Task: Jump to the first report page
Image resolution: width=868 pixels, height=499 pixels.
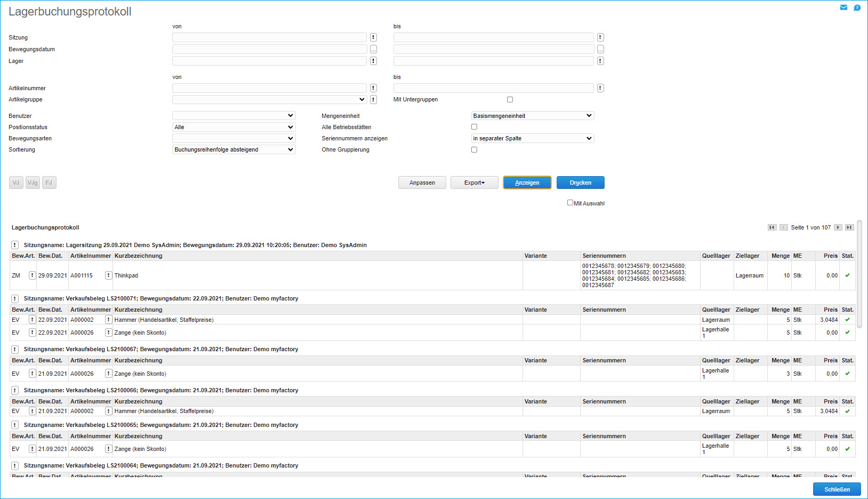Action: [x=771, y=227]
